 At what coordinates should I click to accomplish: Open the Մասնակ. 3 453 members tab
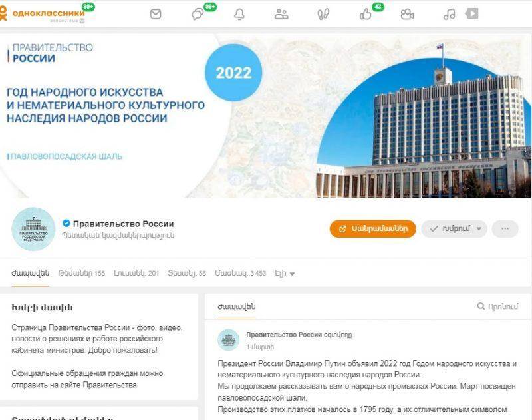pos(241,273)
